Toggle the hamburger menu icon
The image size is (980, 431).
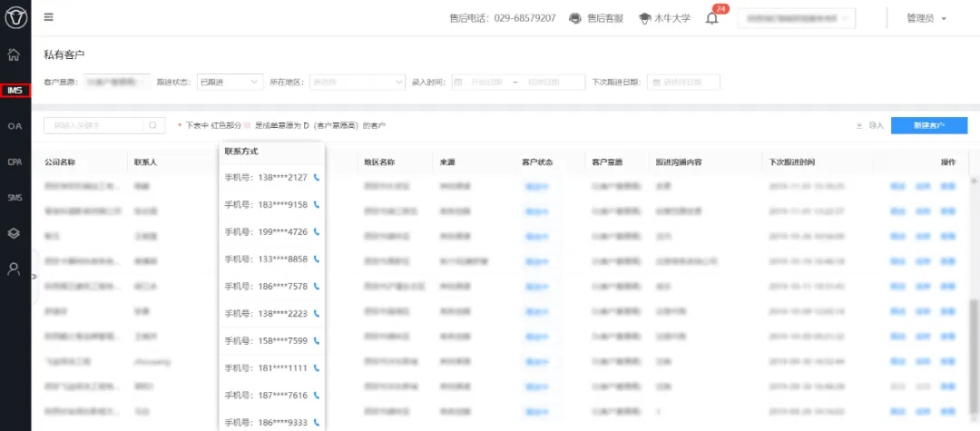tap(49, 17)
